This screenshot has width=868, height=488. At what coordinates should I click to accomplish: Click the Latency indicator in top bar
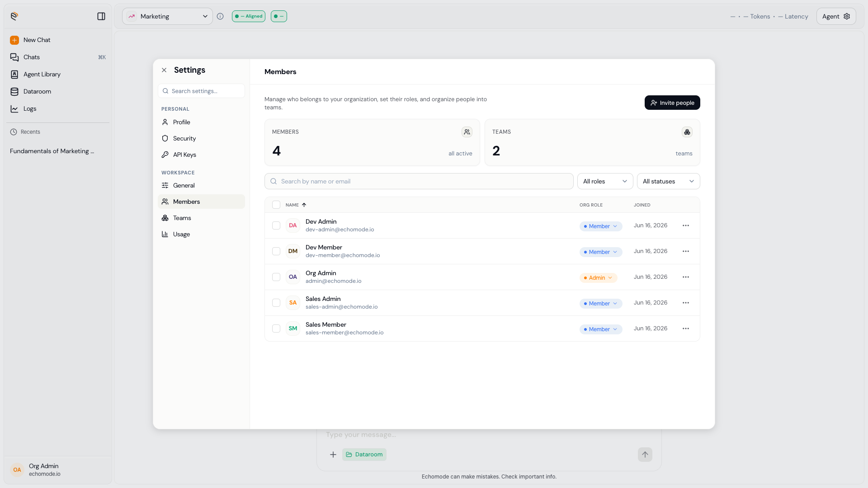793,16
